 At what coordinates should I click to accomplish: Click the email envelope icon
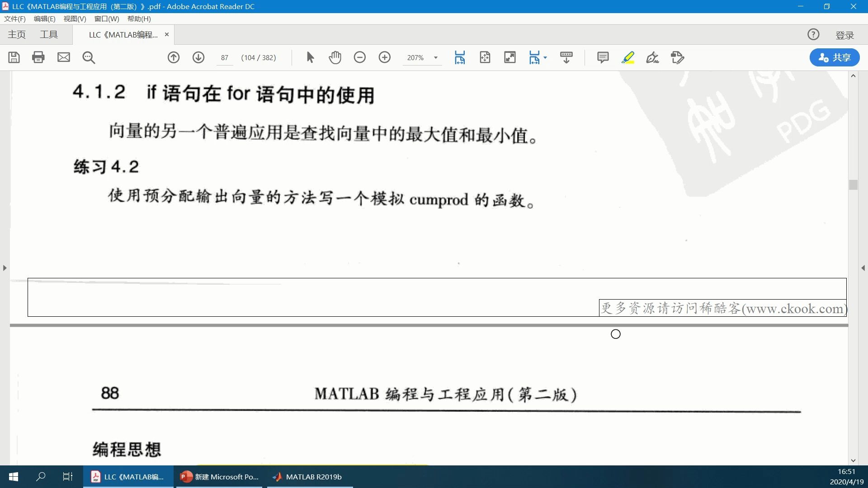click(x=64, y=57)
